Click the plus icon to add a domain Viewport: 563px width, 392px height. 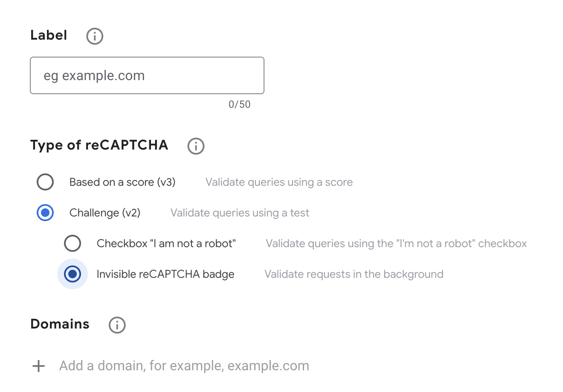tap(39, 366)
